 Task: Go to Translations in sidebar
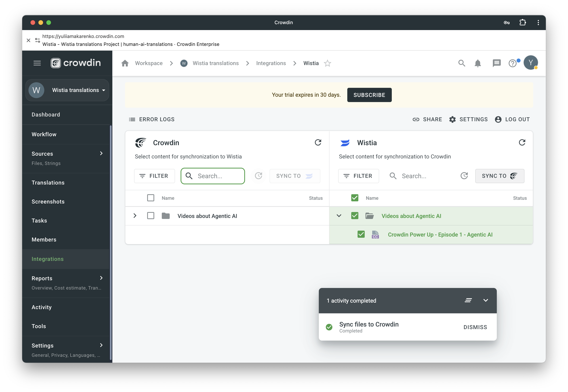pyautogui.click(x=48, y=183)
